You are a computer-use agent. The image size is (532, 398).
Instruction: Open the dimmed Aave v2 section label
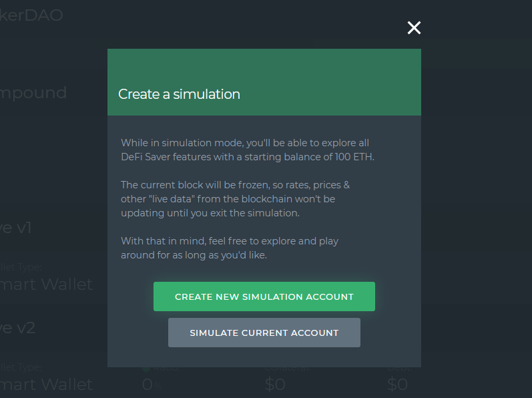tap(17, 328)
